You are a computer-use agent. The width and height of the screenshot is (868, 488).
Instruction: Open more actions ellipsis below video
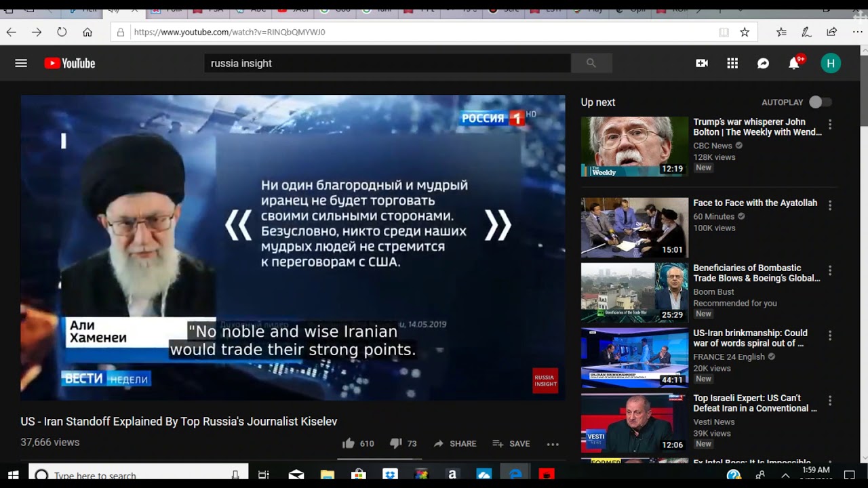pyautogui.click(x=553, y=444)
